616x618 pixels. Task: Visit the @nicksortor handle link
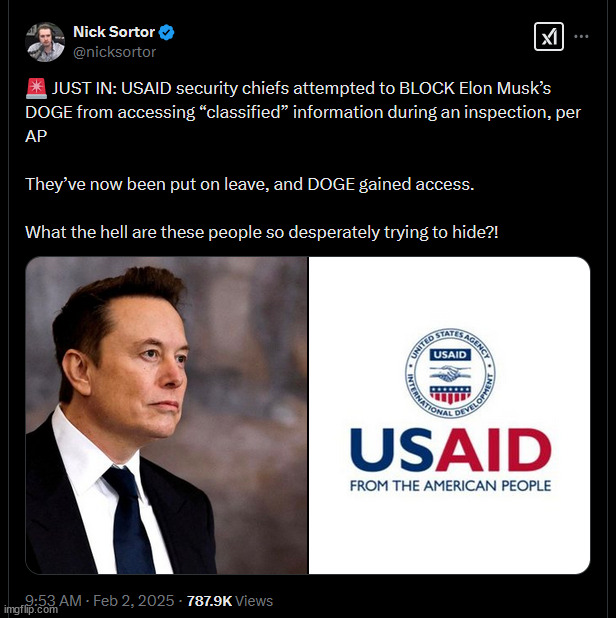115,52
